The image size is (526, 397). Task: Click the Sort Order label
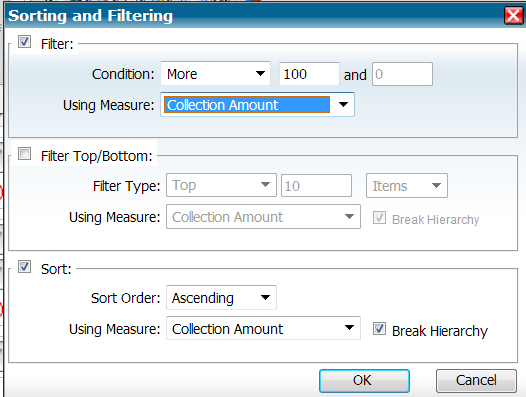[x=126, y=298]
